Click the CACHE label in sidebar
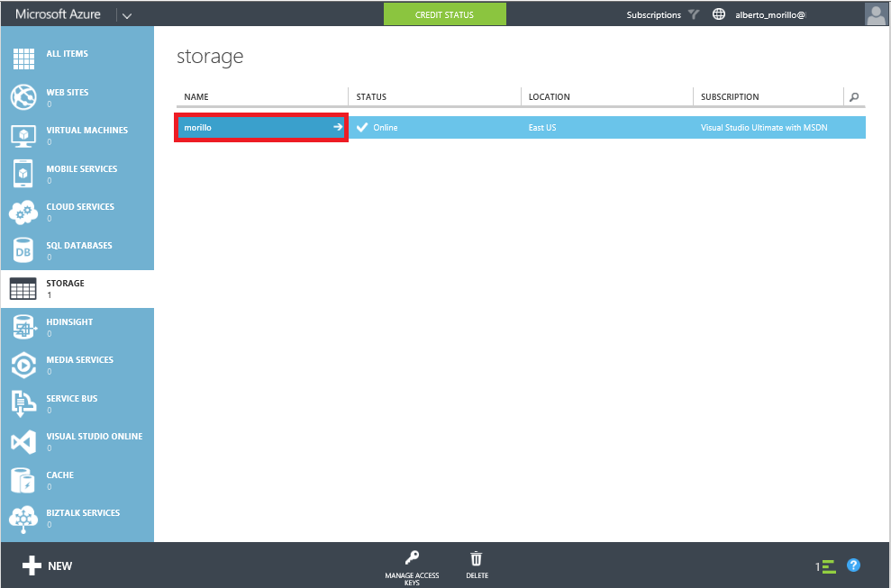891x588 pixels. pyautogui.click(x=60, y=475)
